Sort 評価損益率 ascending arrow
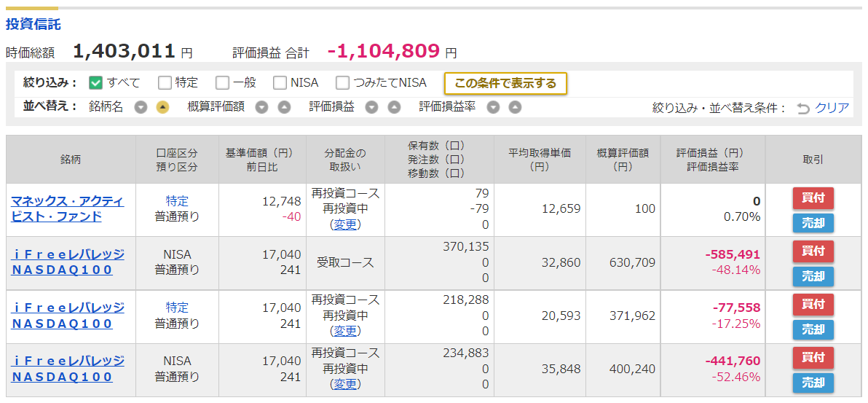868x403 pixels. [x=515, y=108]
